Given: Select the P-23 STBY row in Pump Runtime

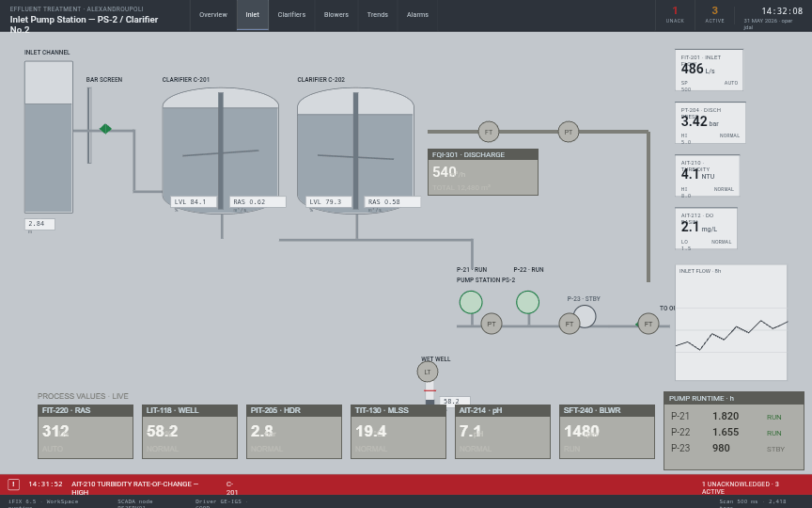Looking at the screenshot, I should (x=734, y=449).
